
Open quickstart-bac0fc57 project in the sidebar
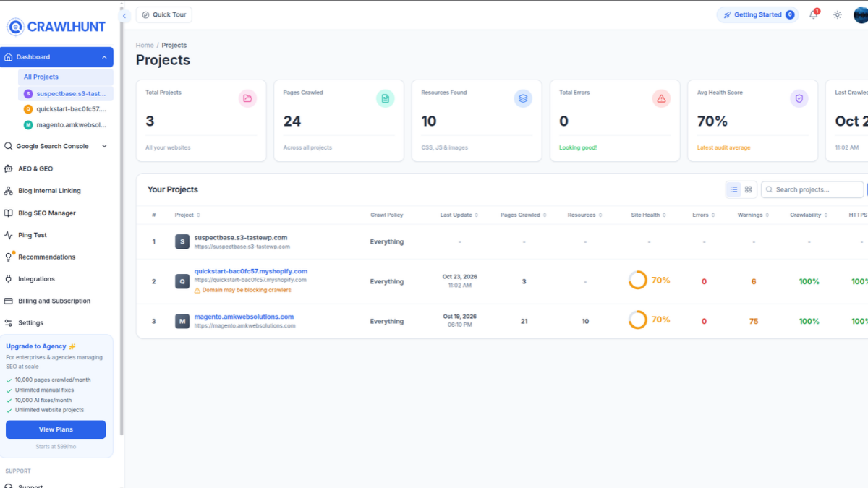point(66,109)
